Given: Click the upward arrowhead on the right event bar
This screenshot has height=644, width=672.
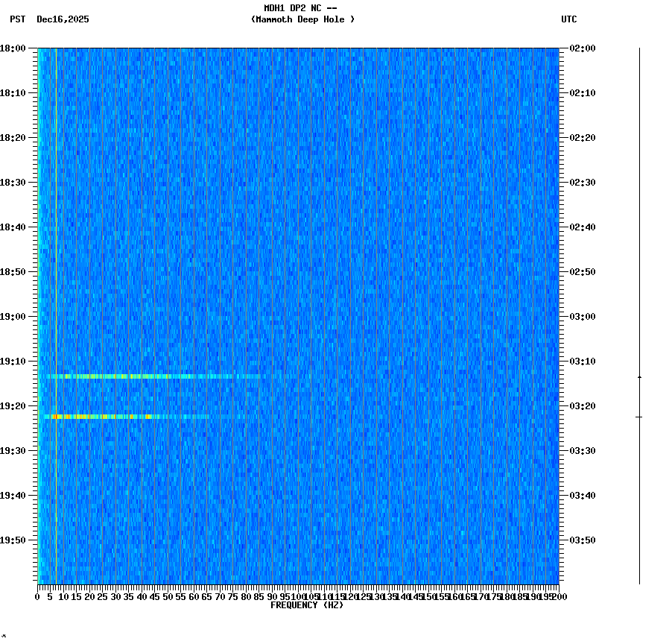Looking at the screenshot, I should coord(638,376).
